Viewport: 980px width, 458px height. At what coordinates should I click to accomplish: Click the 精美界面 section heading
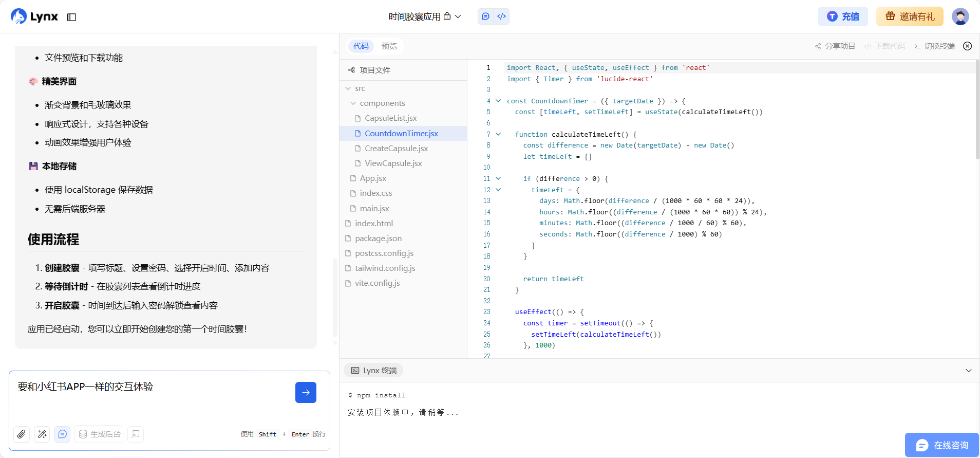pyautogui.click(x=53, y=81)
